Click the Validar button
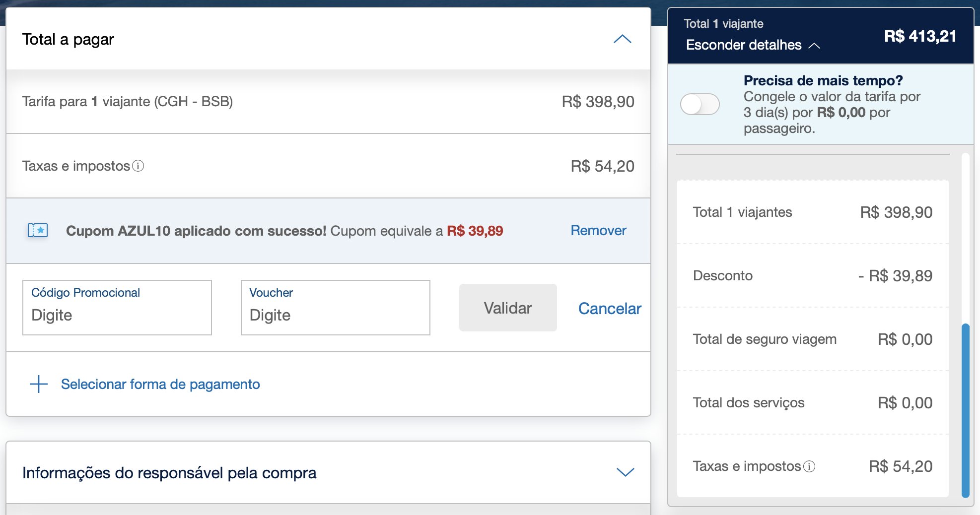The height and width of the screenshot is (515, 980). coord(508,308)
